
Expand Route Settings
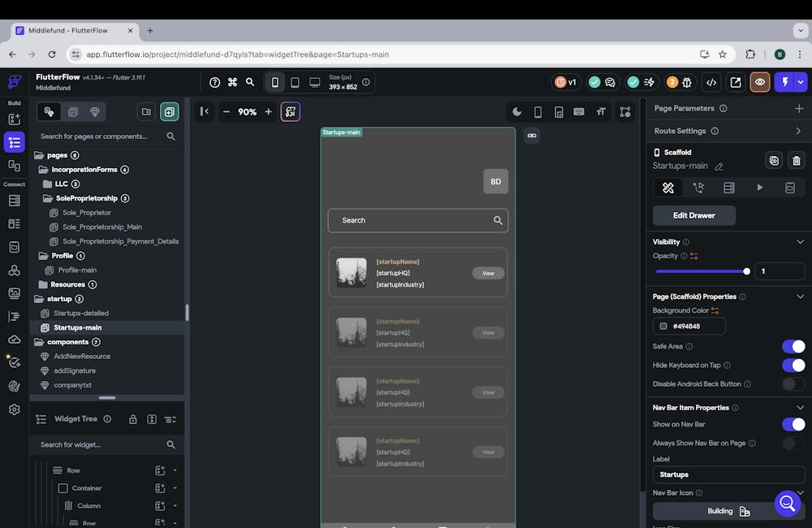798,131
